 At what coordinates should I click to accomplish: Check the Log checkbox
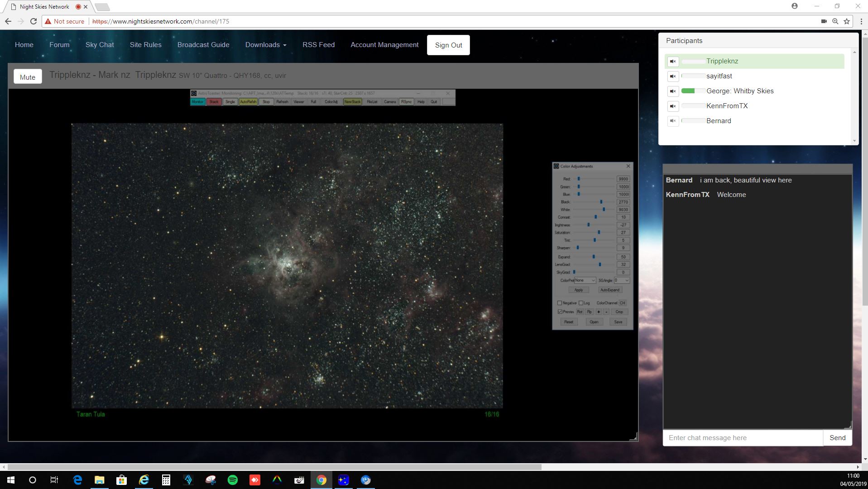coord(581,303)
